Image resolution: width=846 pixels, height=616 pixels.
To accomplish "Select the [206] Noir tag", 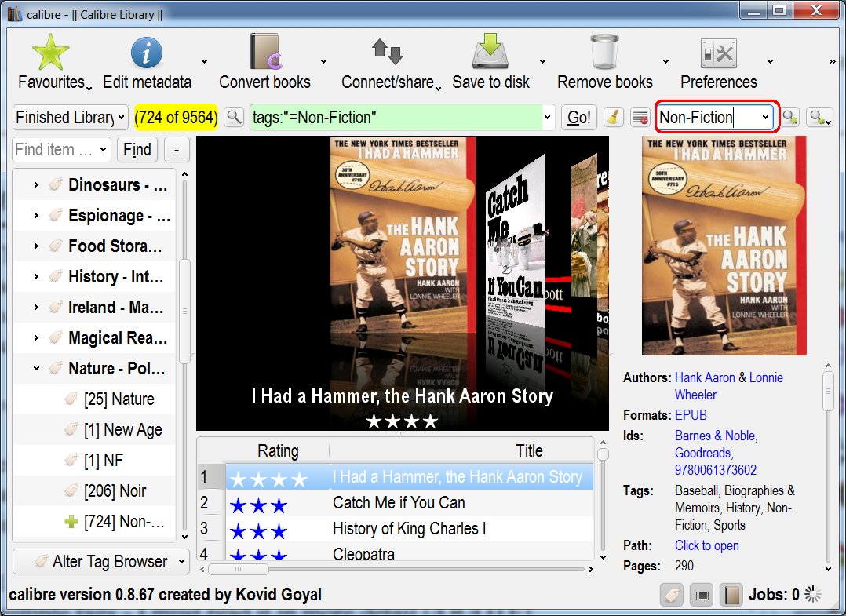I will 115,491.
